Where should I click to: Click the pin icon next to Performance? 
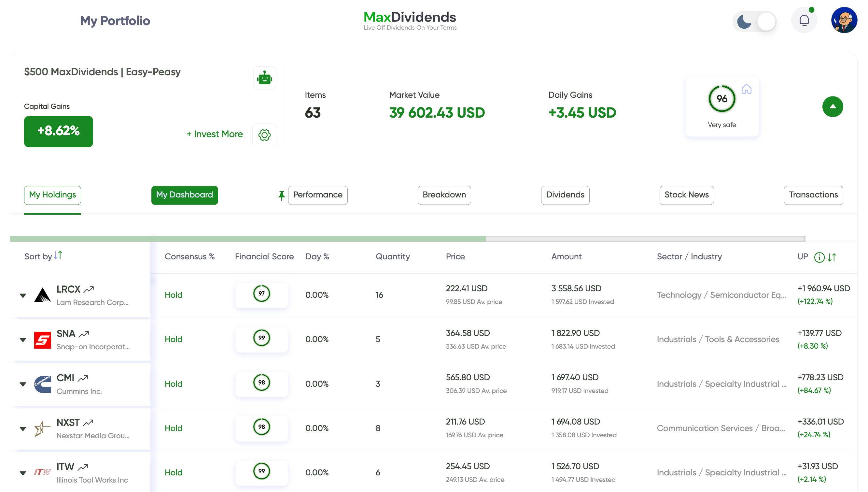click(281, 195)
